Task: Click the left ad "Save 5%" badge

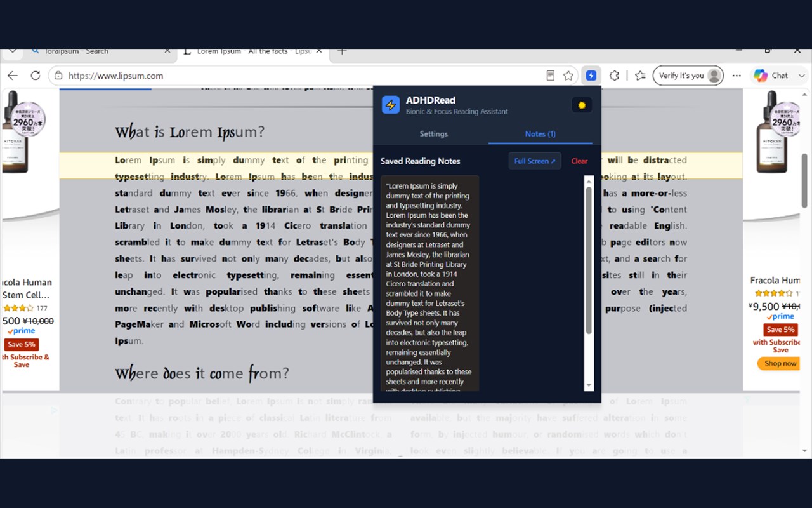Action: click(21, 345)
